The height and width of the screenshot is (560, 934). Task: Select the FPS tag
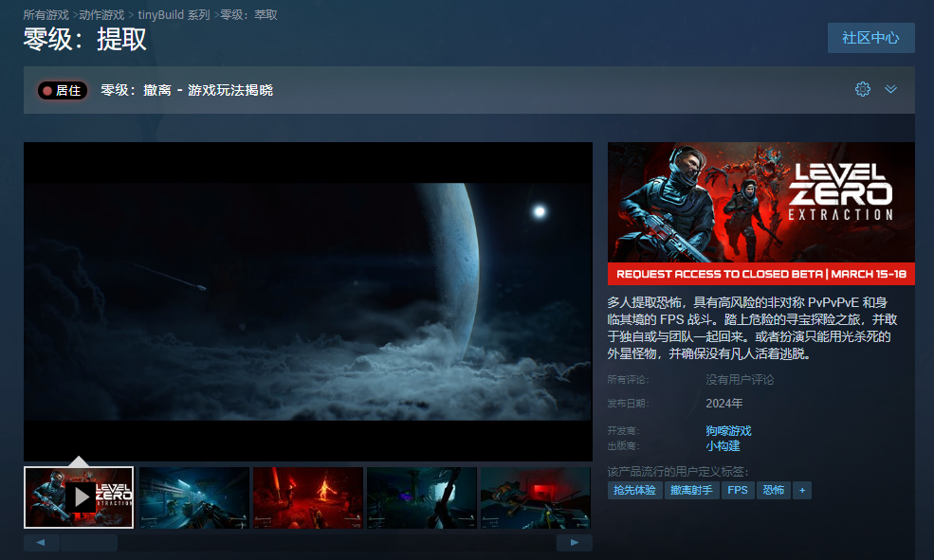[738, 491]
